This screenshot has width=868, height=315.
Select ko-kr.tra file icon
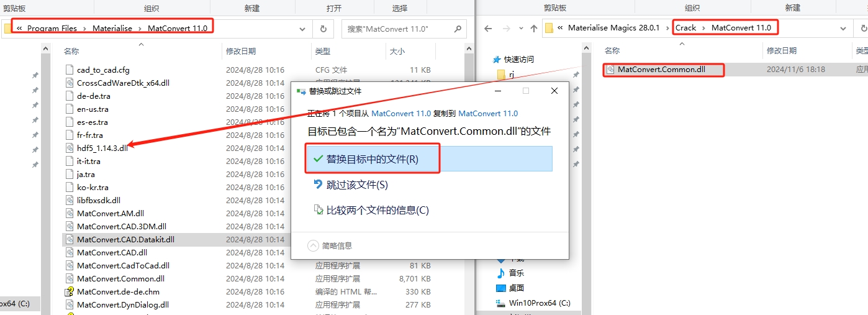(x=70, y=187)
